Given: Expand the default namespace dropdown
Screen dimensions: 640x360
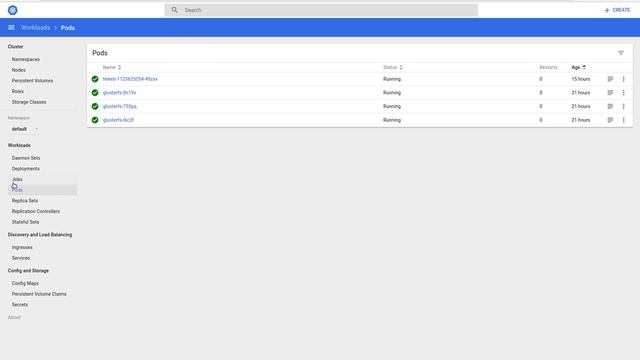Looking at the screenshot, I should pyautogui.click(x=25, y=129).
